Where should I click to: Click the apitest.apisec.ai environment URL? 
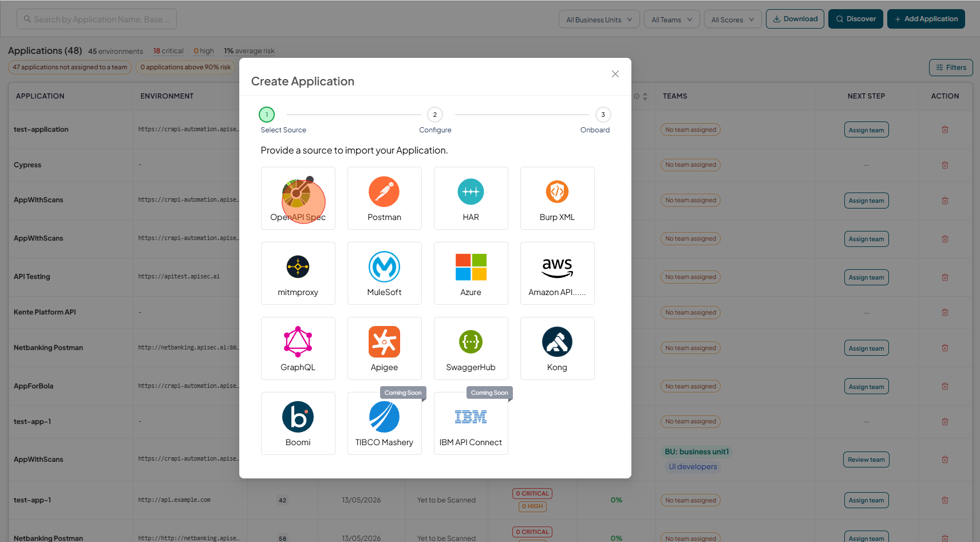click(179, 276)
